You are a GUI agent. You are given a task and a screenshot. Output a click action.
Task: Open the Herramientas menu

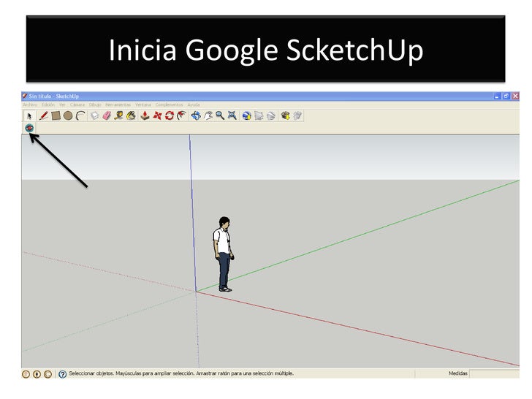(118, 104)
